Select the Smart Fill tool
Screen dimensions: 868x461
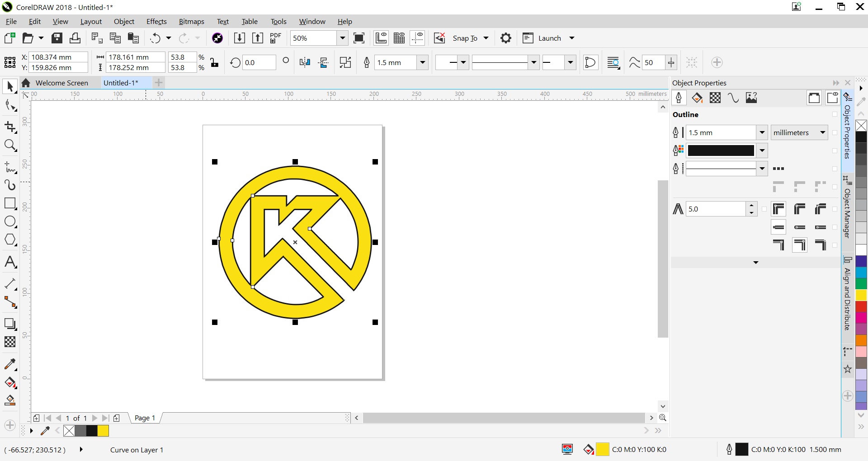coord(10,400)
